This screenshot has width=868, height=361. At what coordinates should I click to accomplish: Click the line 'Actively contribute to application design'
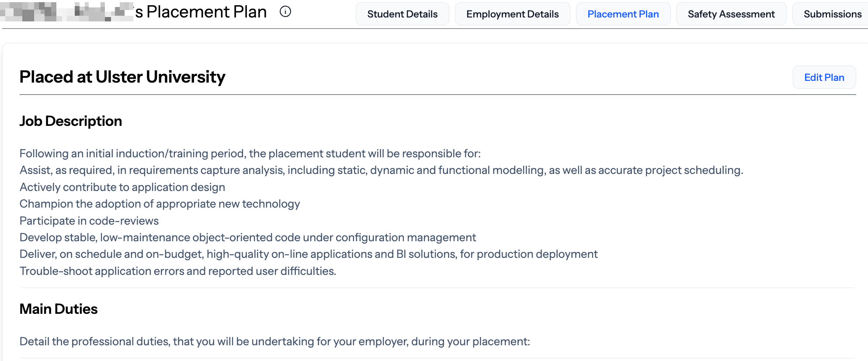[122, 187]
